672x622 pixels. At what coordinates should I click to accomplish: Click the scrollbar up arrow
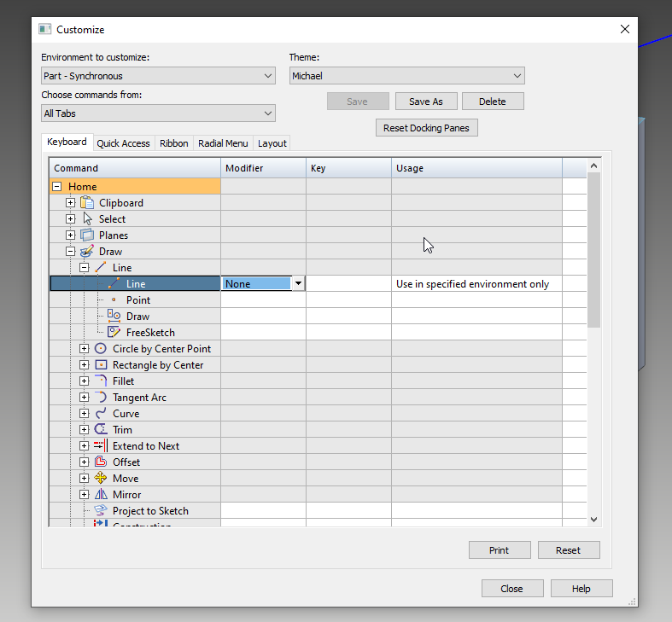[x=593, y=166]
